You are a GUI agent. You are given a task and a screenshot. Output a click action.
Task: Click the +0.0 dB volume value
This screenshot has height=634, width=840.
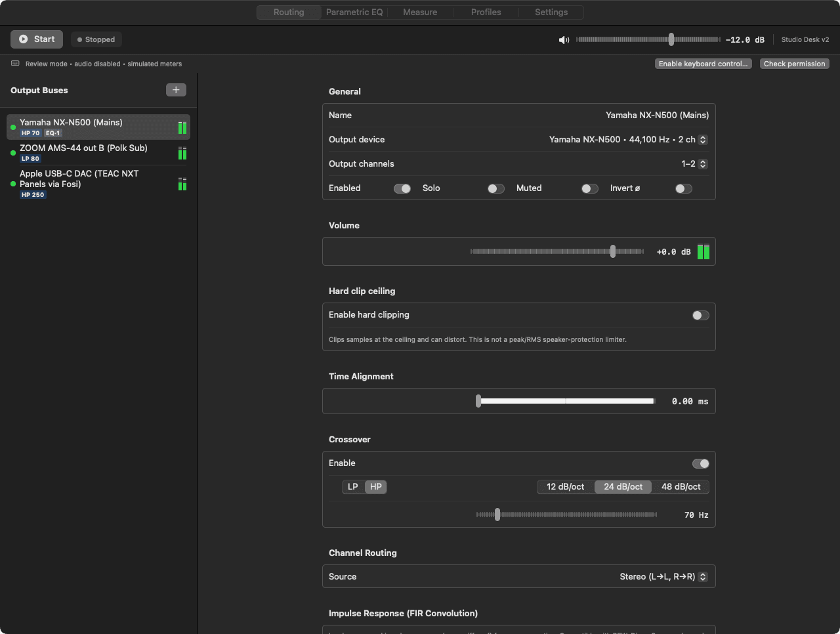coord(673,252)
